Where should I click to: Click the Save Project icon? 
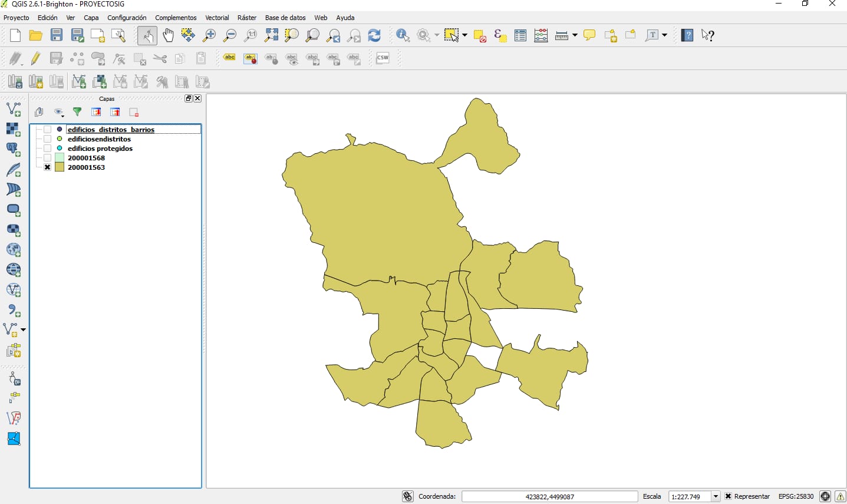pyautogui.click(x=57, y=35)
